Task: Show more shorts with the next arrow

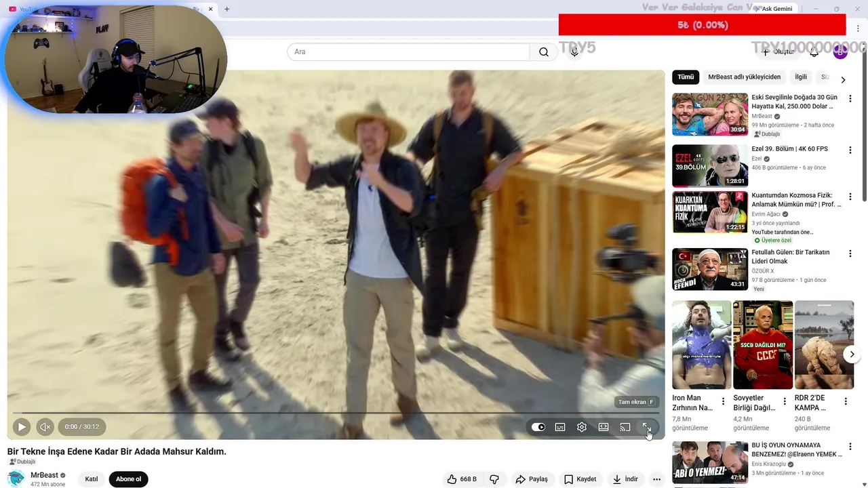Action: point(852,354)
